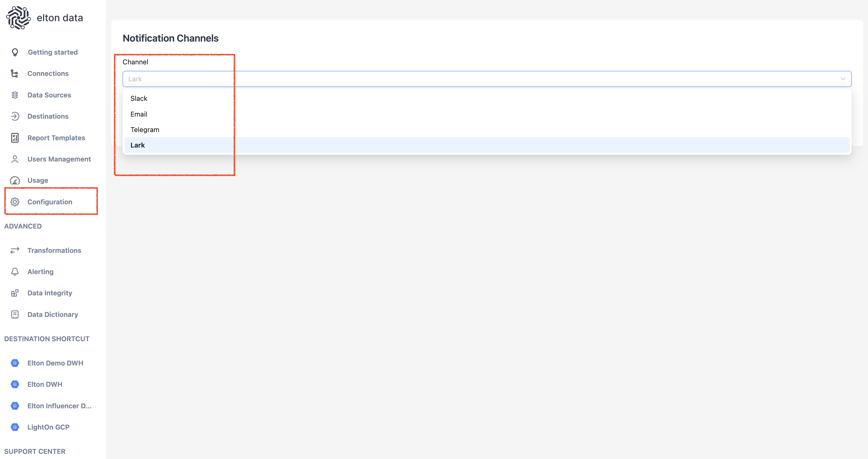
Task: Open the Getting started page
Action: click(53, 52)
